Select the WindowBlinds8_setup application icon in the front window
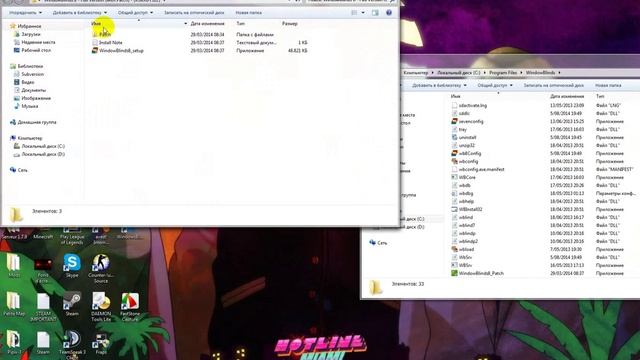The width and height of the screenshot is (640, 360). pos(95,51)
